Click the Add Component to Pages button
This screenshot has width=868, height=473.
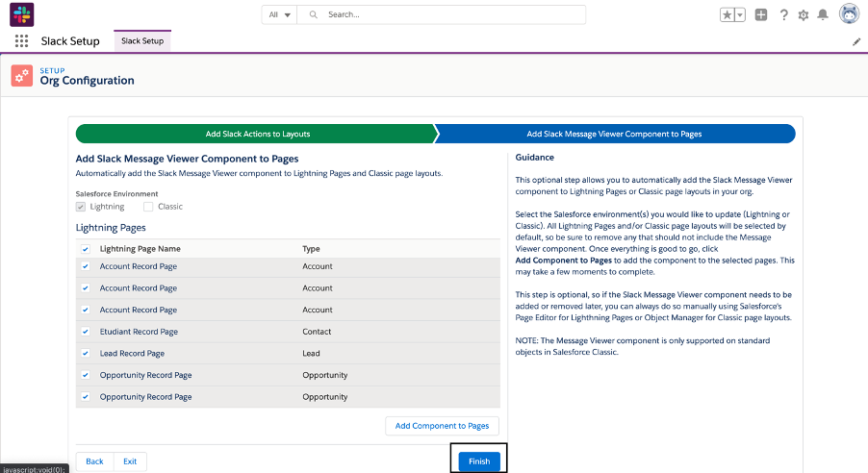coord(442,426)
